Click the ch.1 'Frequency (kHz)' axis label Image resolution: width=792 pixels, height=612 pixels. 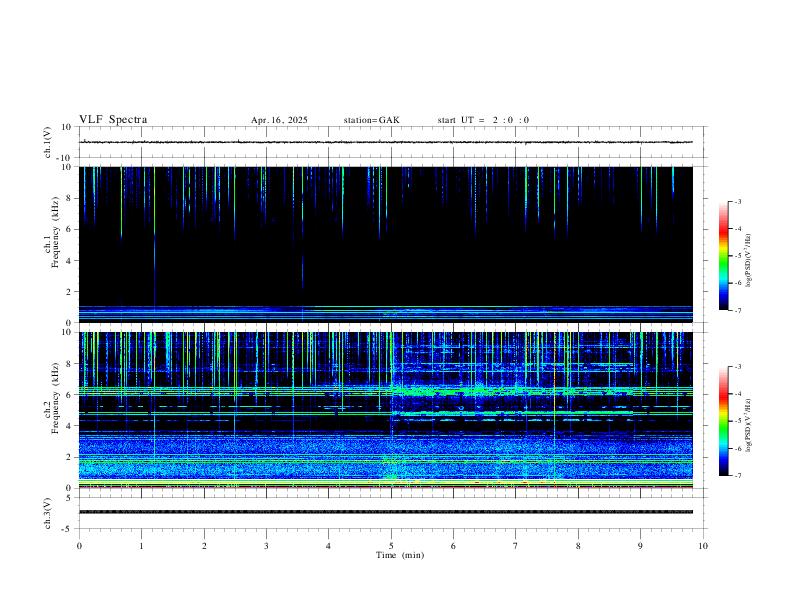coord(56,232)
